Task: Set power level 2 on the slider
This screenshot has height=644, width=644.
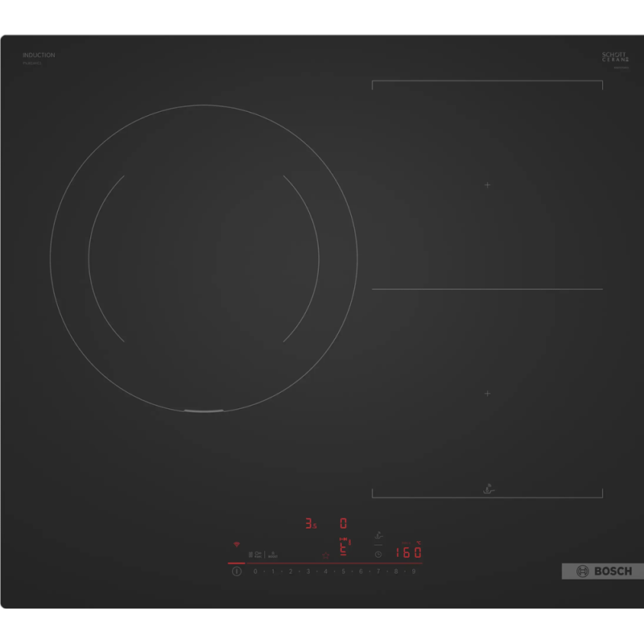Action: click(x=291, y=572)
